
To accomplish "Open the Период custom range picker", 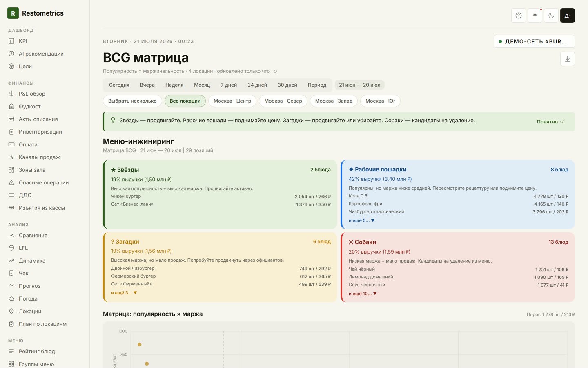I will [x=317, y=85].
